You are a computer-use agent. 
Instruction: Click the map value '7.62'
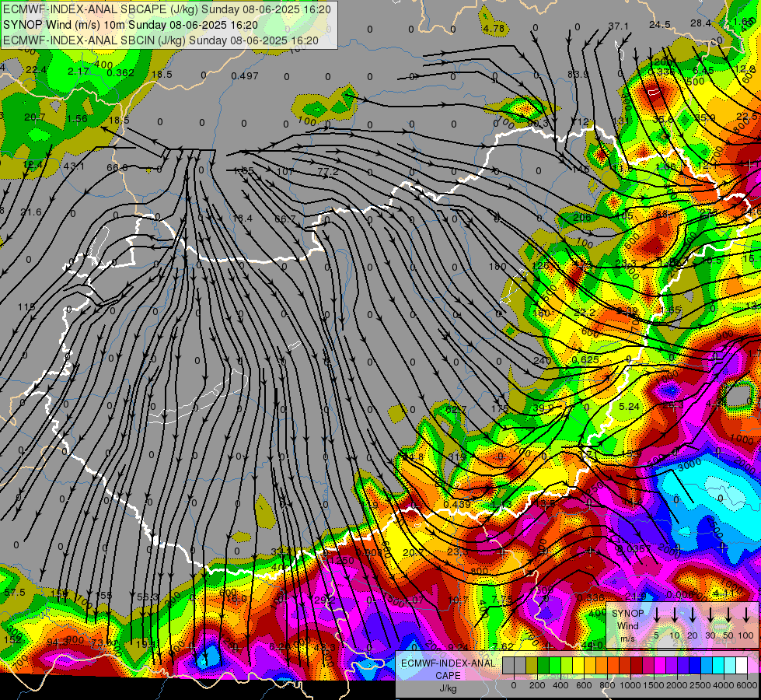point(503,646)
